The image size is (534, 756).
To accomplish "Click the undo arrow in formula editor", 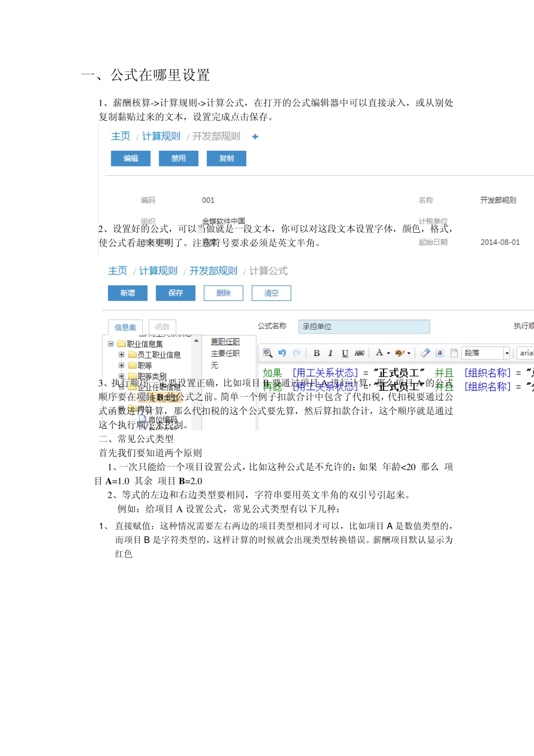I will click(282, 353).
